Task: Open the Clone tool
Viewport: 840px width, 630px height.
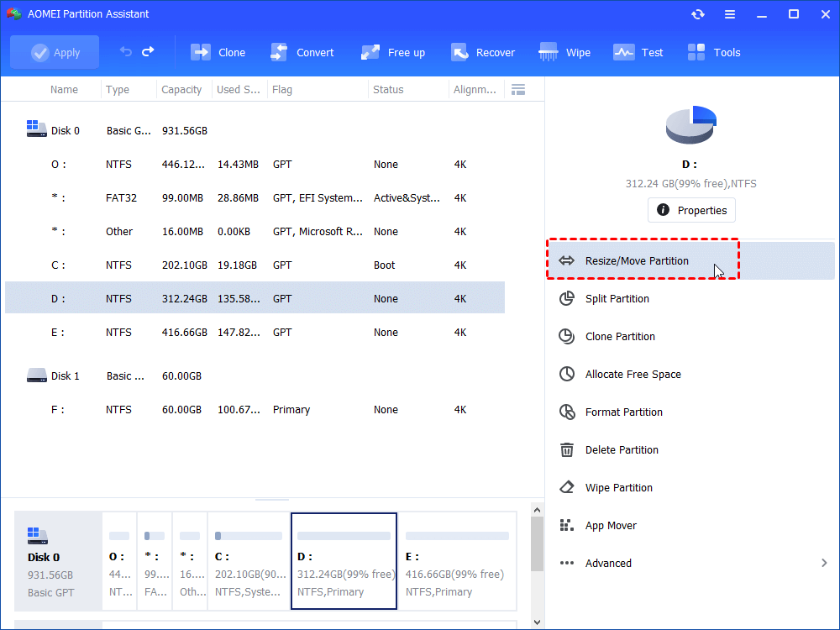Action: coord(218,52)
